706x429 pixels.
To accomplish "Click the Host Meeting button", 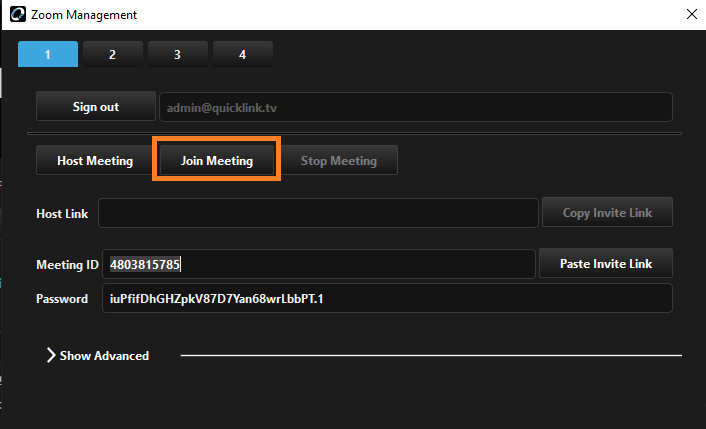I will click(95, 160).
